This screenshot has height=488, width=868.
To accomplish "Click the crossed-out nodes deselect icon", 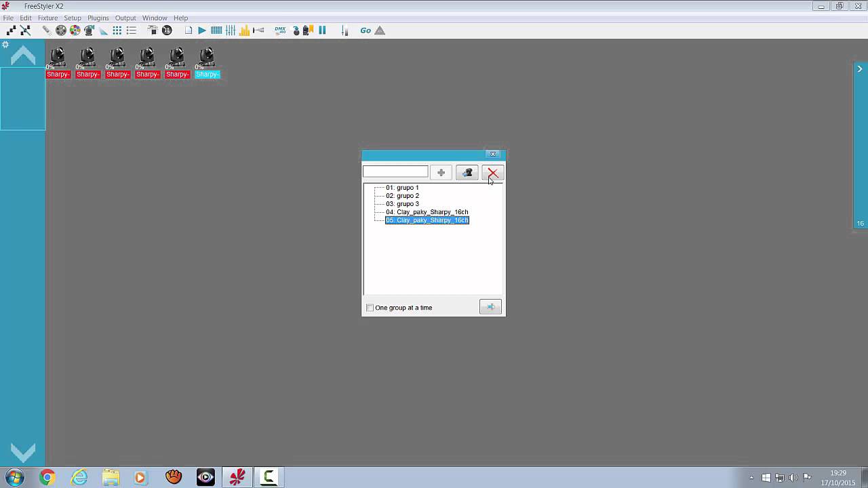I will pyautogui.click(x=25, y=30).
